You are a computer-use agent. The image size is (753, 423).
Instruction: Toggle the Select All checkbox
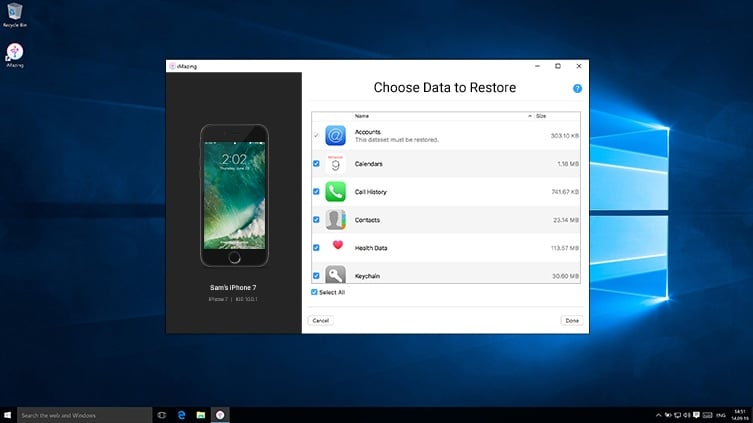[x=314, y=292]
